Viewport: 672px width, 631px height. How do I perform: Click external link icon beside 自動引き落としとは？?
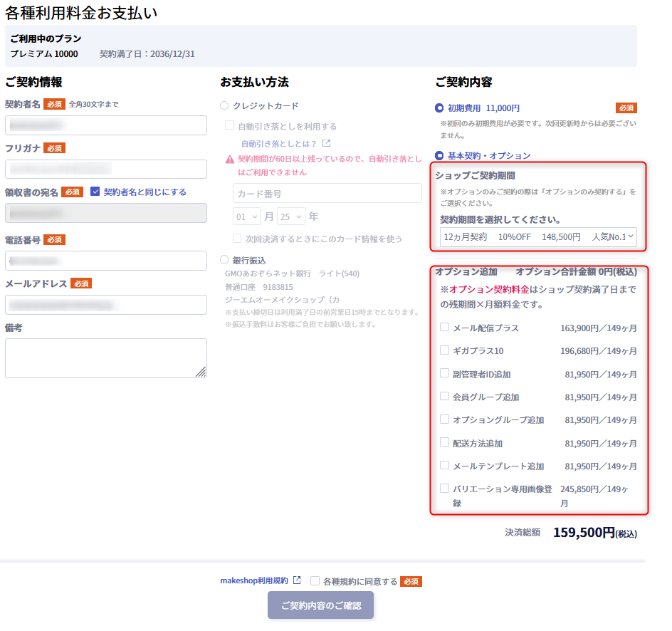327,143
